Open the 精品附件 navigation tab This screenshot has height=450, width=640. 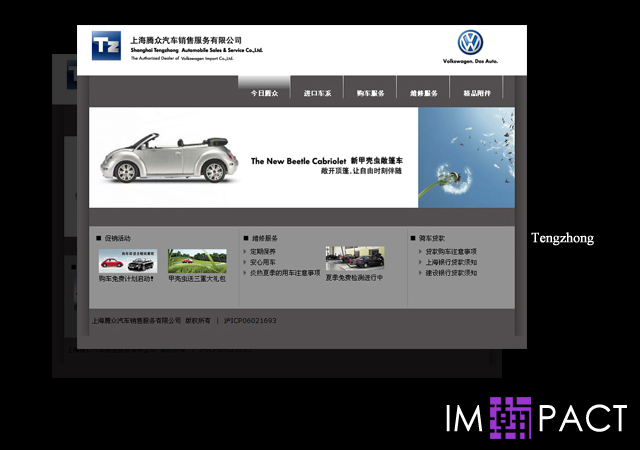coord(476,93)
